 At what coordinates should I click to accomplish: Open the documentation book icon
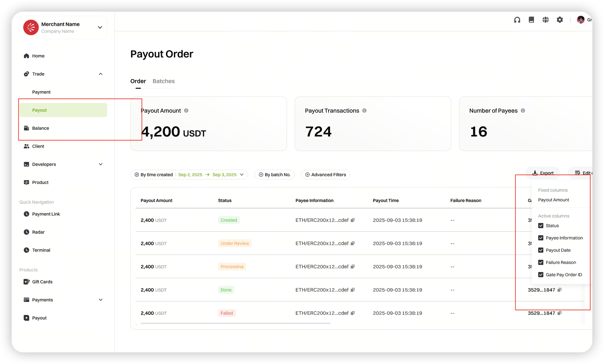click(531, 20)
